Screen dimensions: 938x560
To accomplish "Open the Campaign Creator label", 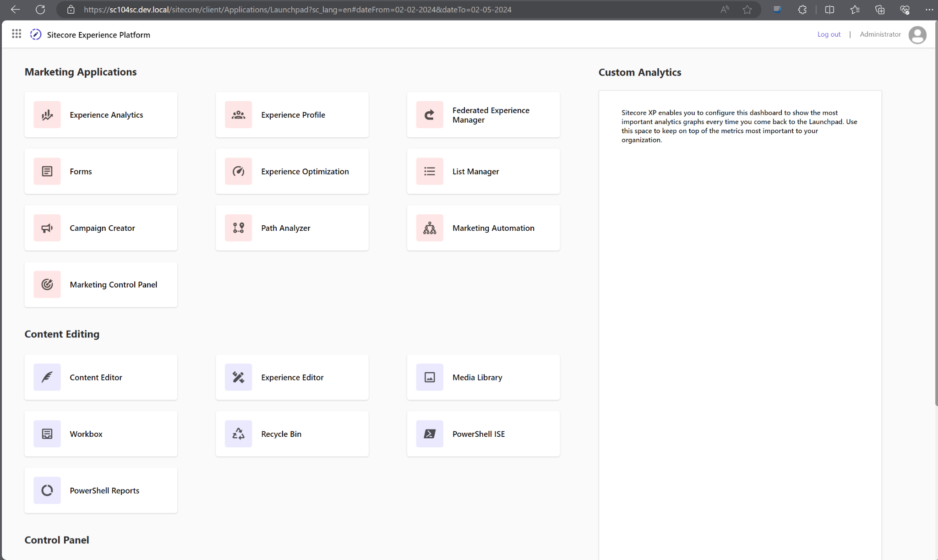I will [x=102, y=228].
